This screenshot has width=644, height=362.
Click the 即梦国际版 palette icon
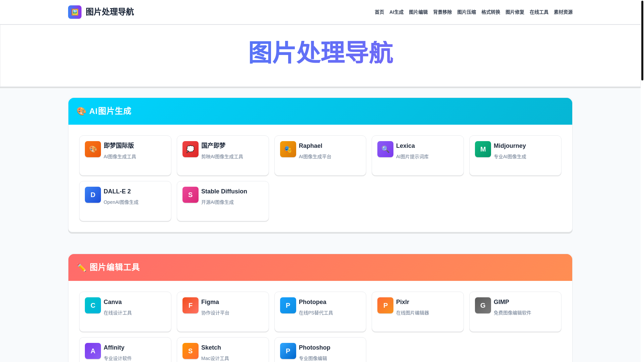(93, 149)
